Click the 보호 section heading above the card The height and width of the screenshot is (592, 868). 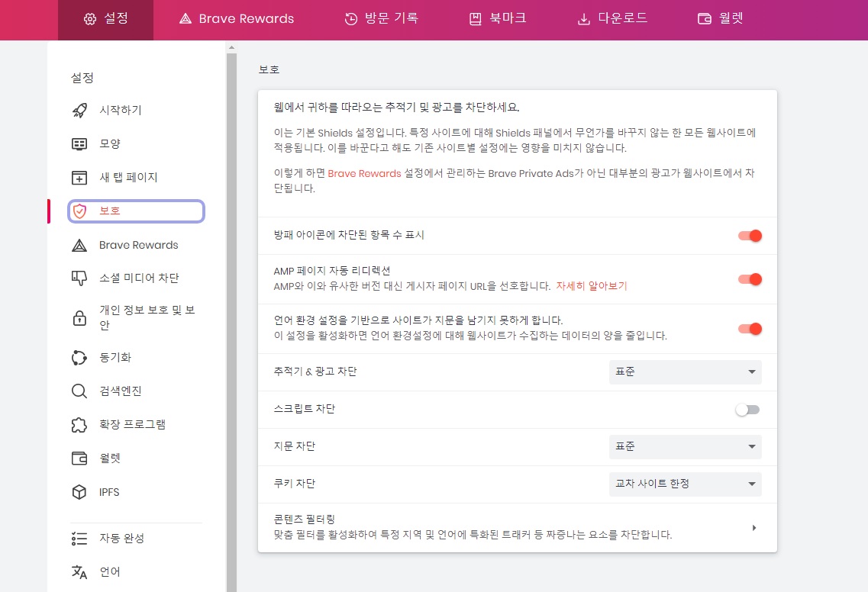(269, 69)
